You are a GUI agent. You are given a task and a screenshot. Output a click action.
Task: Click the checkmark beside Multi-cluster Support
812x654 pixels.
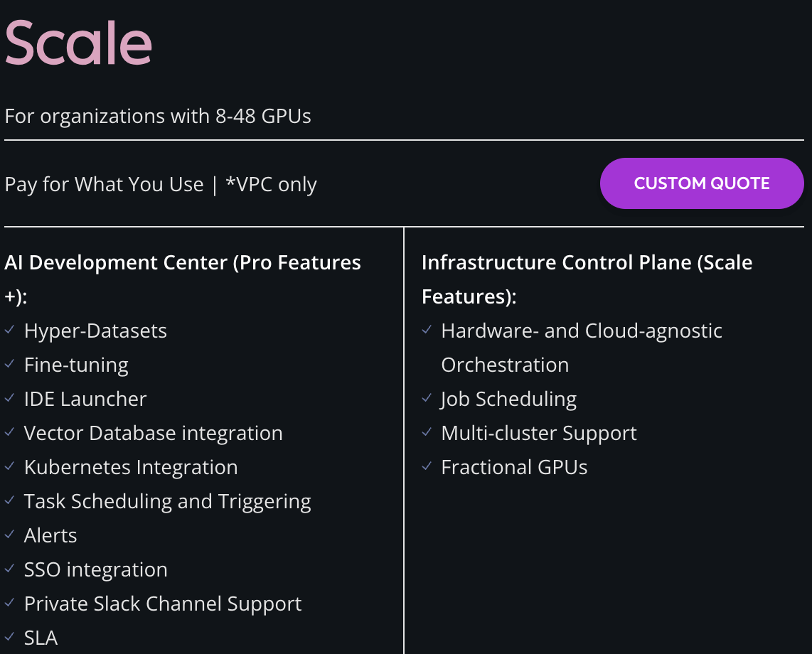(427, 433)
